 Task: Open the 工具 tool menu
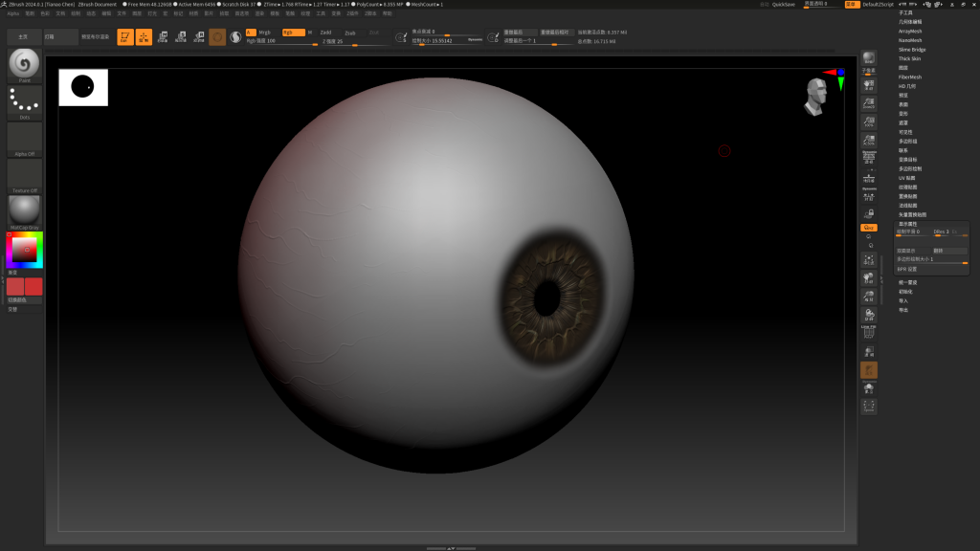pos(321,13)
